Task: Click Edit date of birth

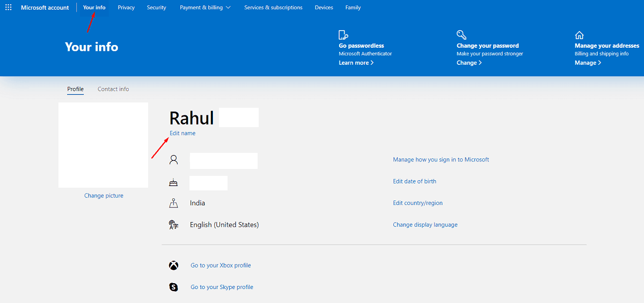Action: click(415, 181)
